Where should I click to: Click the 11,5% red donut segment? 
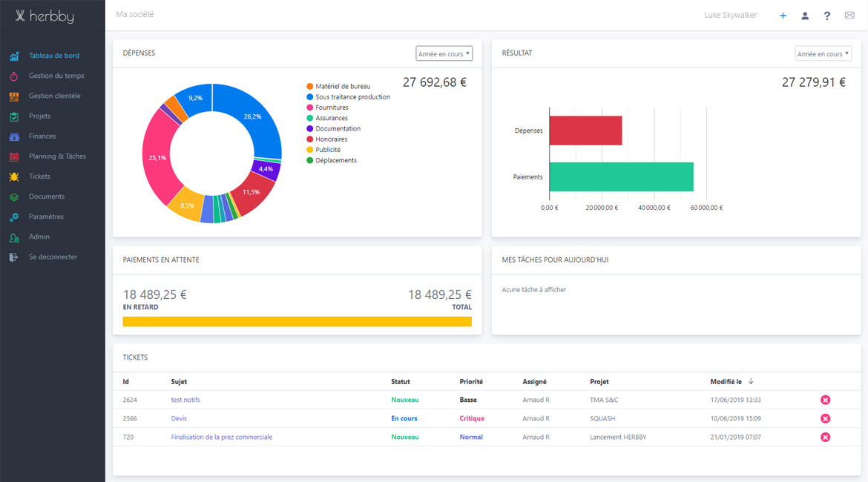[253, 194]
